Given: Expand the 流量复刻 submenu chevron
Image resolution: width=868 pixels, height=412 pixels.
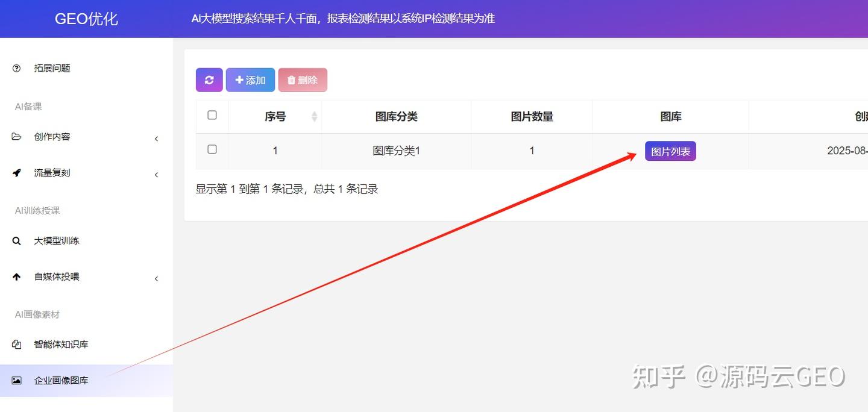Looking at the screenshot, I should [157, 175].
